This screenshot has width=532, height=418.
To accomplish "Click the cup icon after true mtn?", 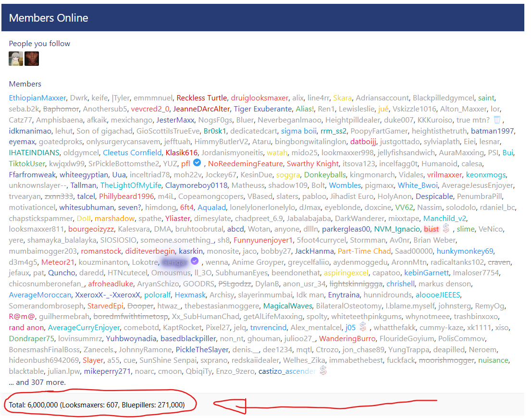I will (497, 120).
